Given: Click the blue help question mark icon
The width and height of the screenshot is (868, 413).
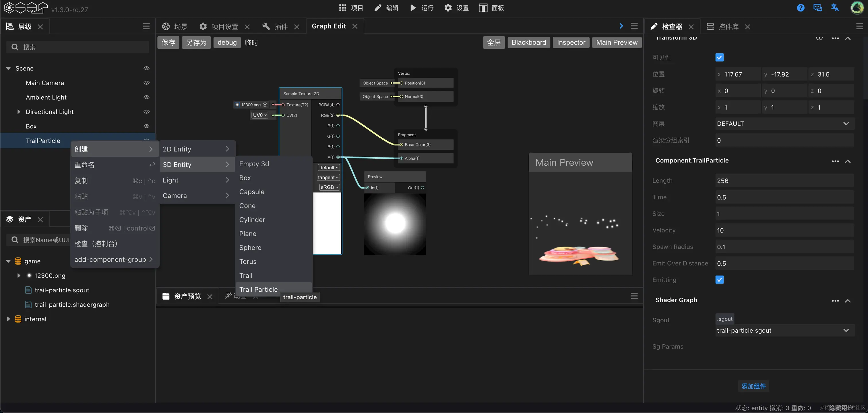Looking at the screenshot, I should click(801, 8).
